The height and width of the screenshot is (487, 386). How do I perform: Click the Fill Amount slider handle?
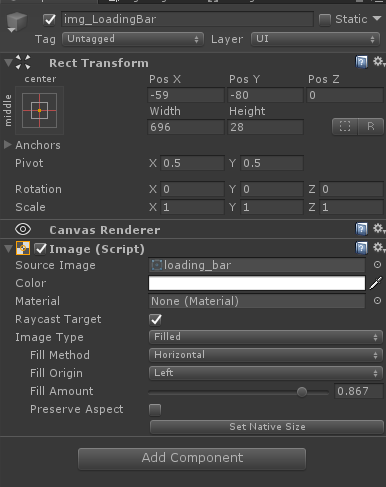pos(302,392)
